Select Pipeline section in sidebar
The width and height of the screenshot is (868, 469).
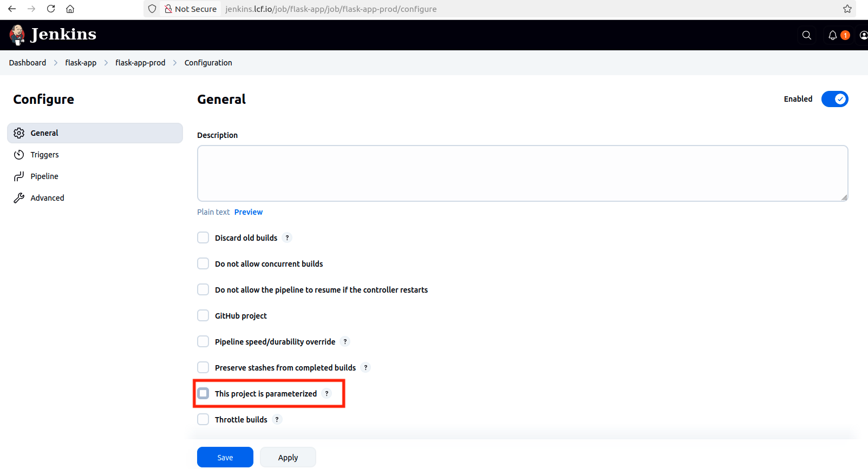pos(44,176)
